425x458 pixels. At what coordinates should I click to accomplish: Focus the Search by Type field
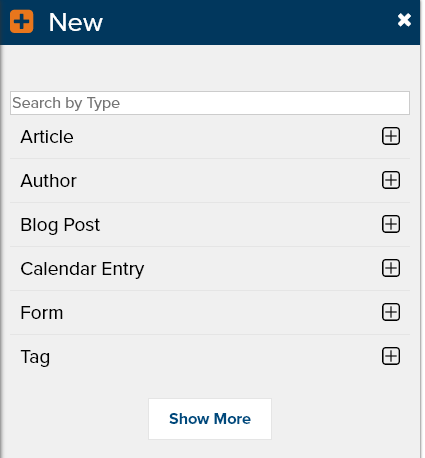click(210, 103)
